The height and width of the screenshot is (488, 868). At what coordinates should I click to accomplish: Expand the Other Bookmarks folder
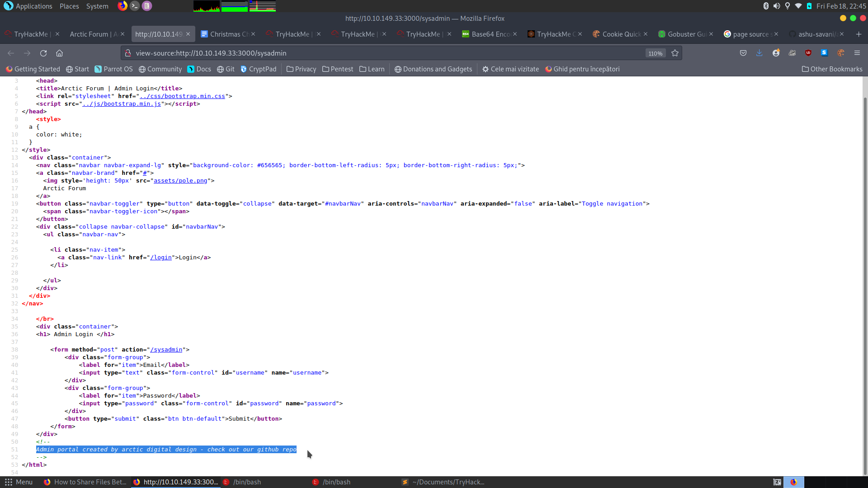point(831,69)
